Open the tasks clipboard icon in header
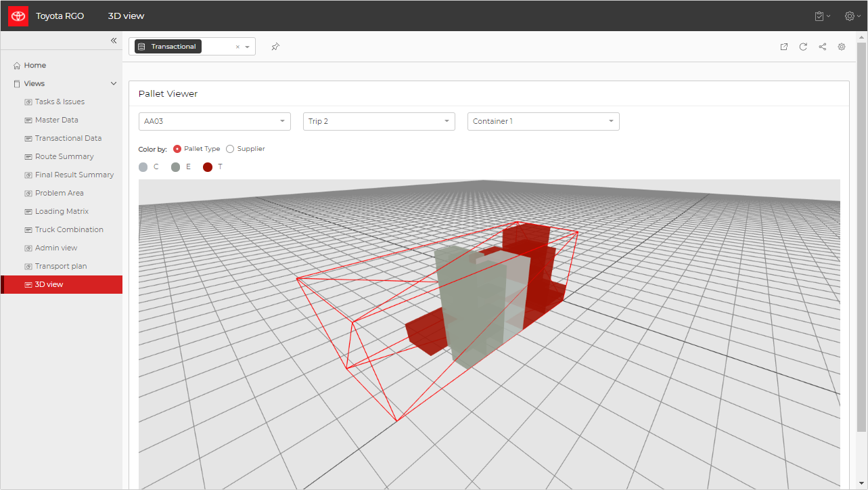Screen dimensions: 868x490 [819, 16]
